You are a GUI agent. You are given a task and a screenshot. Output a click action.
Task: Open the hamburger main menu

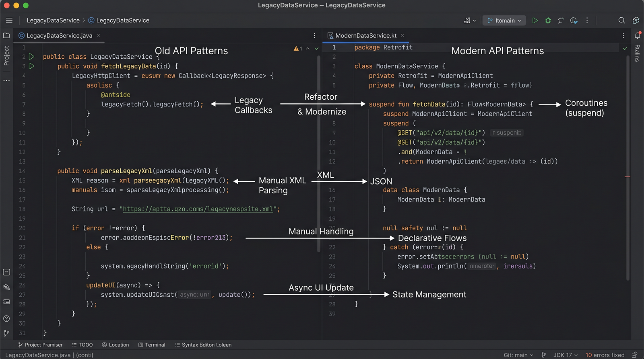click(9, 21)
